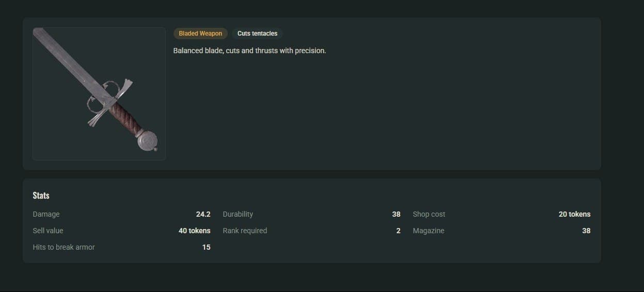Click the sword weapon image
Image resolution: width=644 pixels, height=292 pixels.
[x=99, y=94]
